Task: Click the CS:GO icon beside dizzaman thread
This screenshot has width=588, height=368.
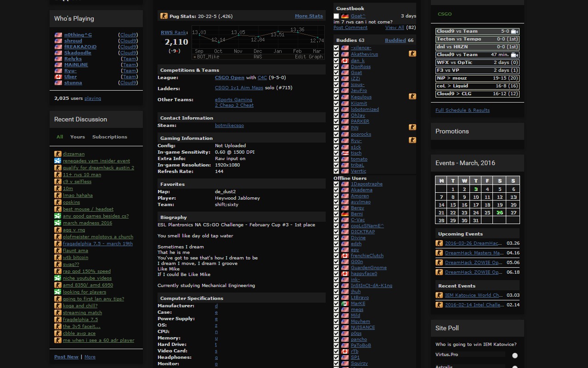Action: coord(57,154)
